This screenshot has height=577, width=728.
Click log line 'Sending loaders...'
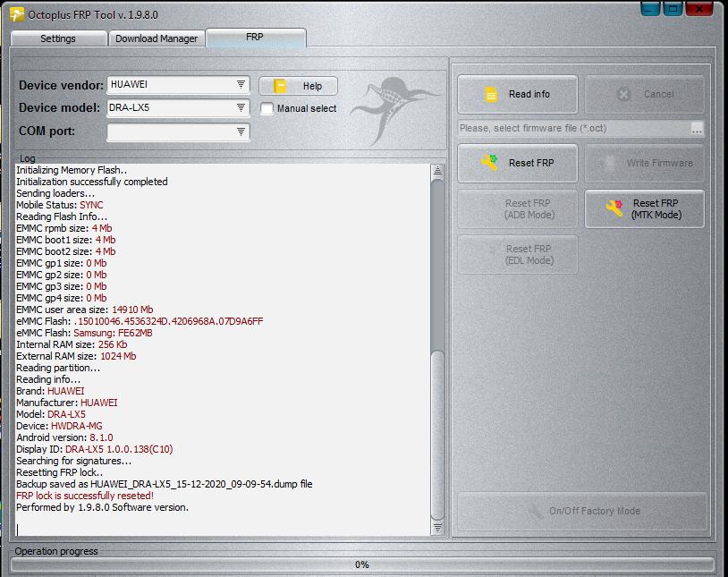[55, 193]
